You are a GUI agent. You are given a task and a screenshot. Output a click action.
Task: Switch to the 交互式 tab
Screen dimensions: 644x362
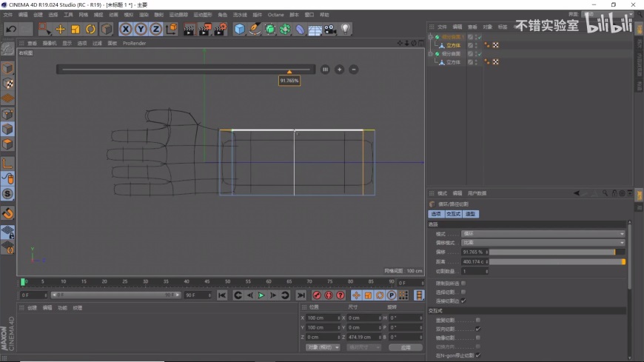(x=453, y=214)
